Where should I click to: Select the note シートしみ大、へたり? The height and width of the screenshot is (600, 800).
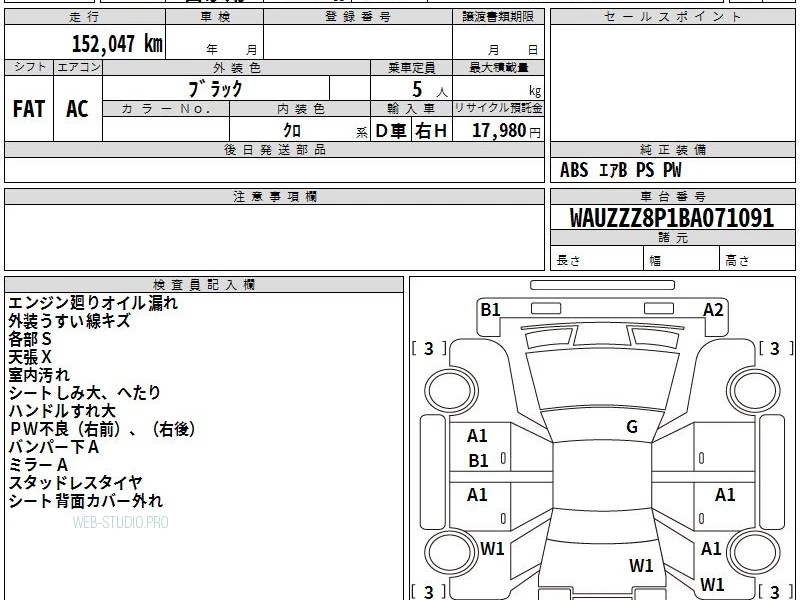pyautogui.click(x=84, y=392)
